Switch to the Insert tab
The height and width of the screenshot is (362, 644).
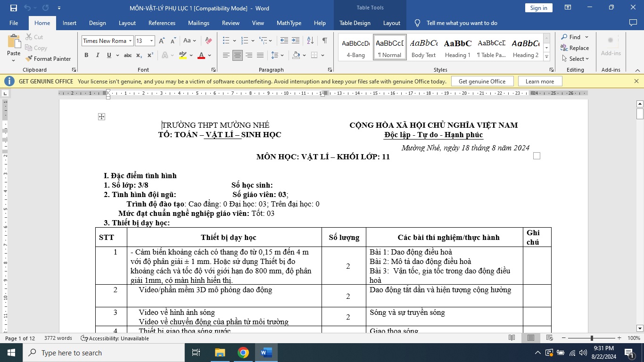tap(69, 23)
